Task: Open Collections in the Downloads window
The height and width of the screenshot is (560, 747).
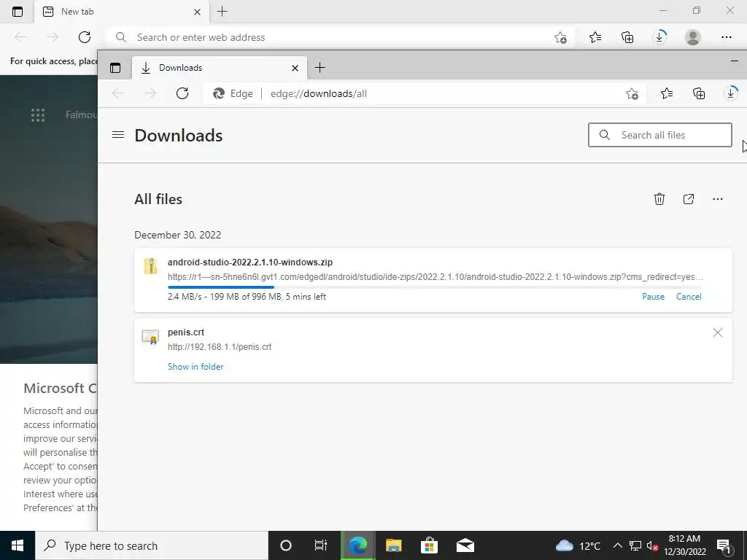Action: (x=698, y=93)
